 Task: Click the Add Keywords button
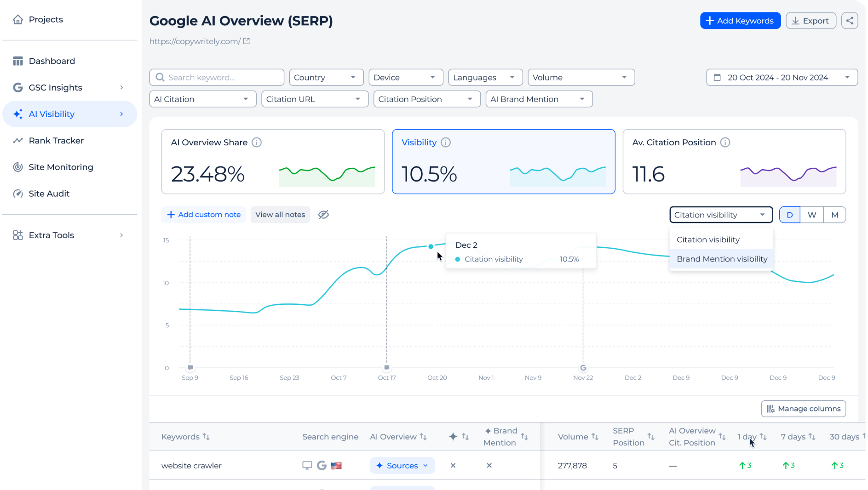pyautogui.click(x=740, y=20)
